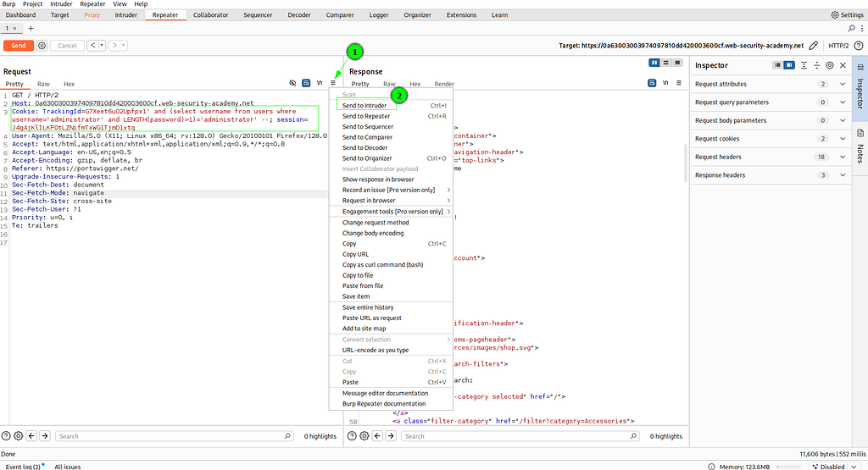Click the HTTP/2 protocol label

[838, 46]
